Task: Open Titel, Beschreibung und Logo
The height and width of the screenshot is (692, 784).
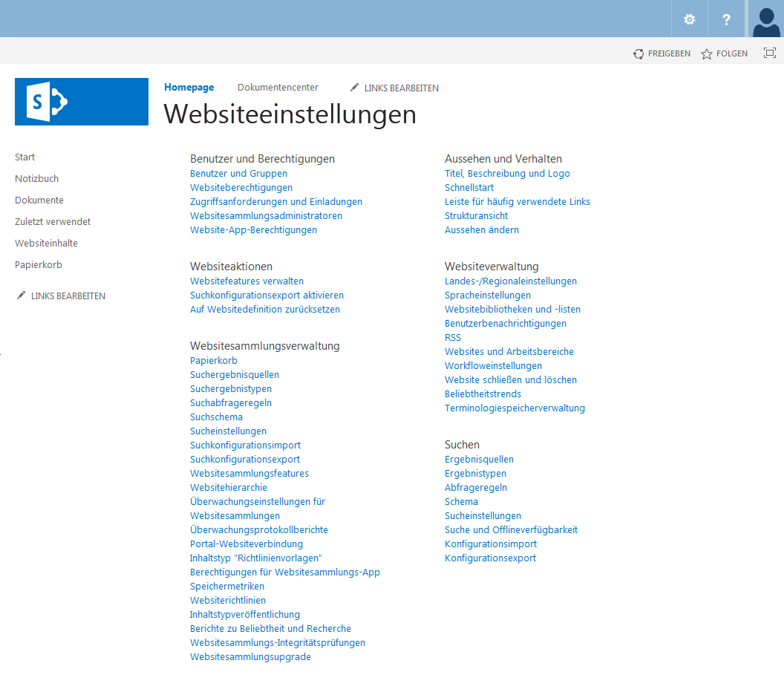Action: coord(507,174)
